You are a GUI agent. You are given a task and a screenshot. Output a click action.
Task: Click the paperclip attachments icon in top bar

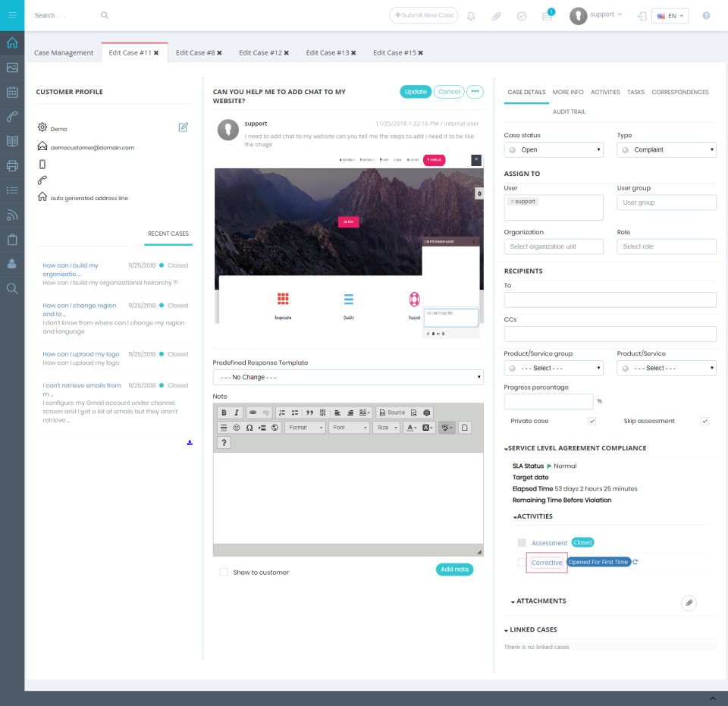[496, 15]
